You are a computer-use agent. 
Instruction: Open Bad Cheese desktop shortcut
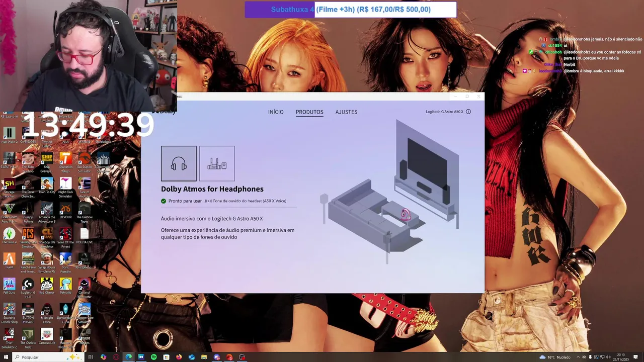[x=47, y=287]
